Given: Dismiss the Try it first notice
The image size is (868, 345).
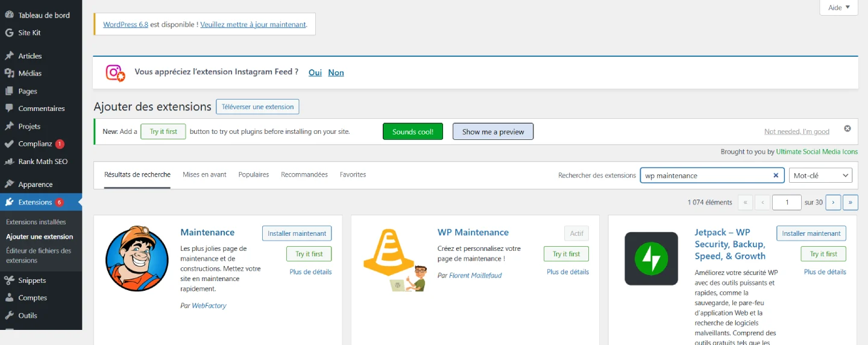Looking at the screenshot, I should pyautogui.click(x=847, y=128).
